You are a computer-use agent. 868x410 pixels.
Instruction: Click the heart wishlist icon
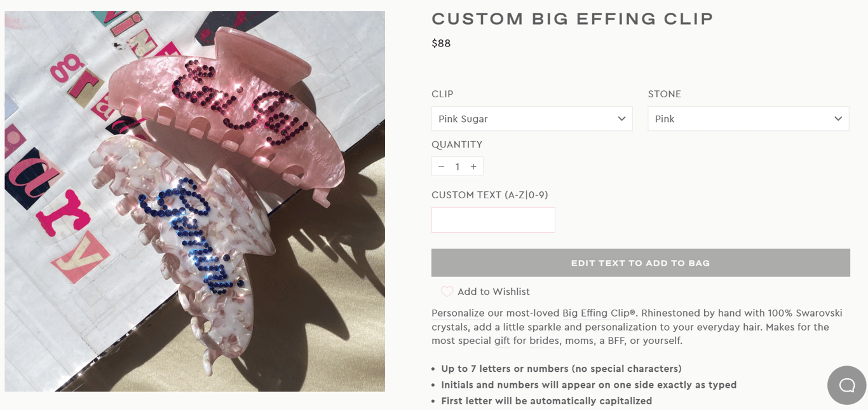(447, 291)
